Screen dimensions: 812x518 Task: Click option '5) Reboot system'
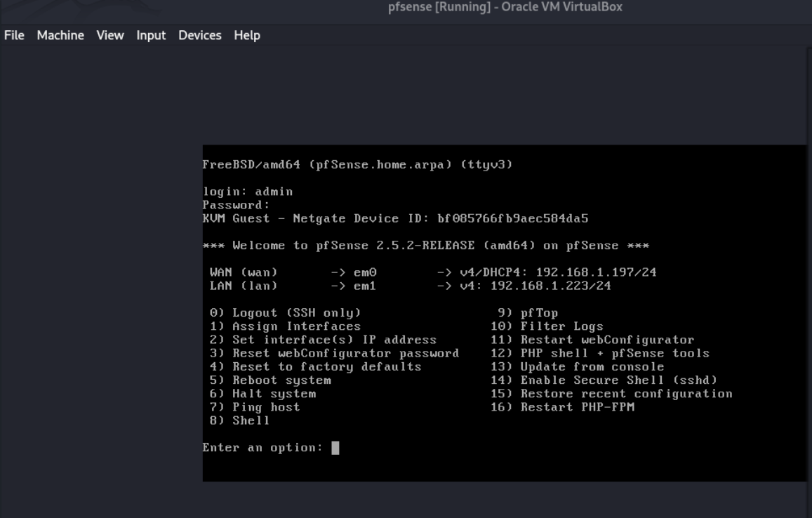coord(270,380)
